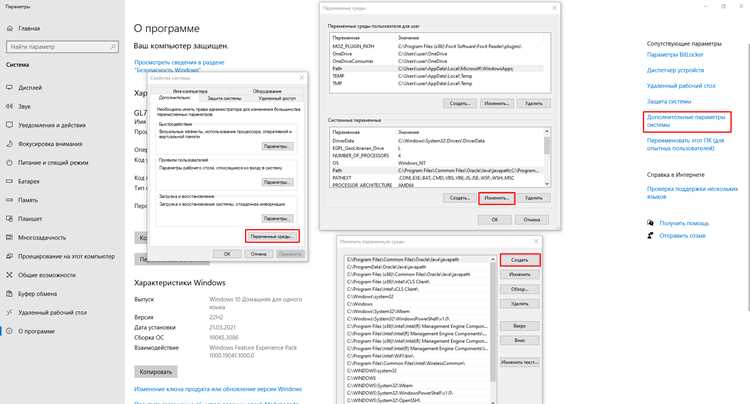
Task: Open Удаленный рабочий стол link under Сопутствующие параметры
Action: (x=681, y=86)
